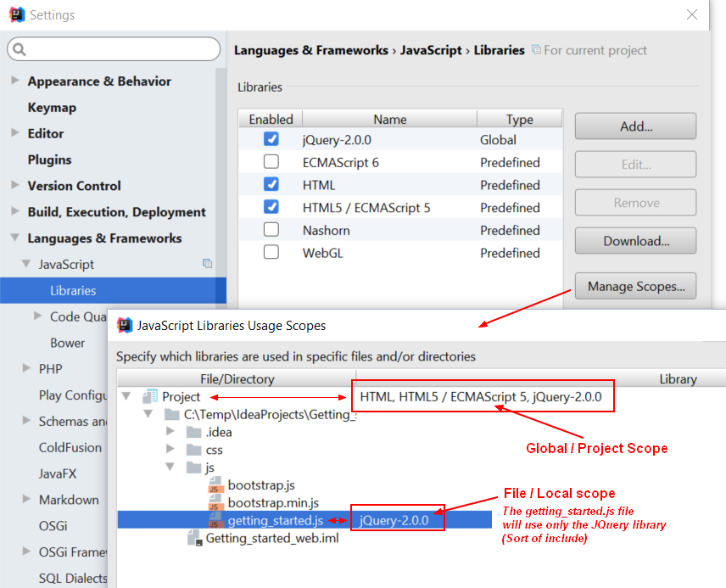Collapse the js folder in scopes tree

[170, 468]
